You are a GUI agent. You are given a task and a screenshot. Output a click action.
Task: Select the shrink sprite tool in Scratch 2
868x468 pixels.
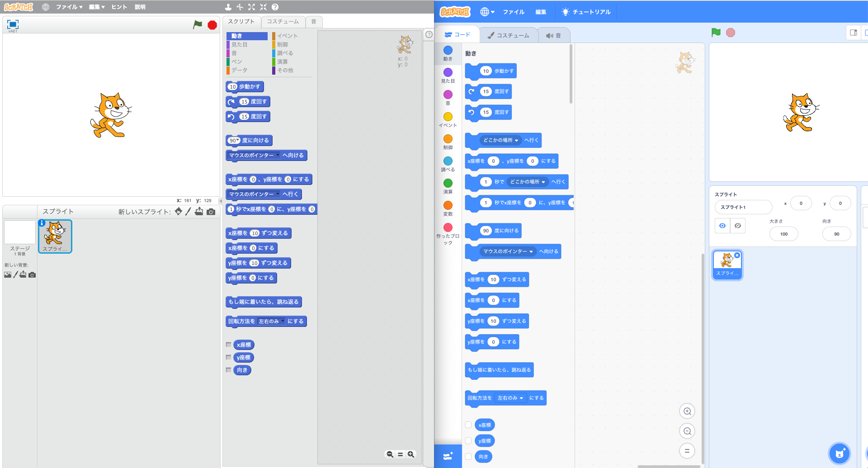coord(263,7)
